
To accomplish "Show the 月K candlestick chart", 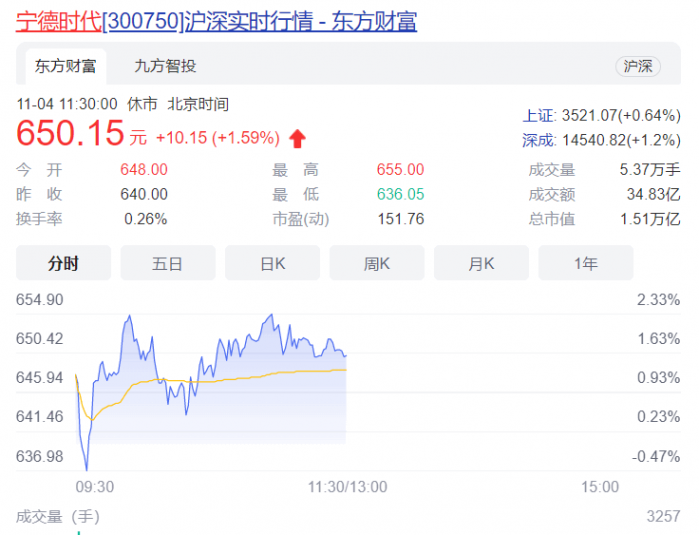I will 481,264.
